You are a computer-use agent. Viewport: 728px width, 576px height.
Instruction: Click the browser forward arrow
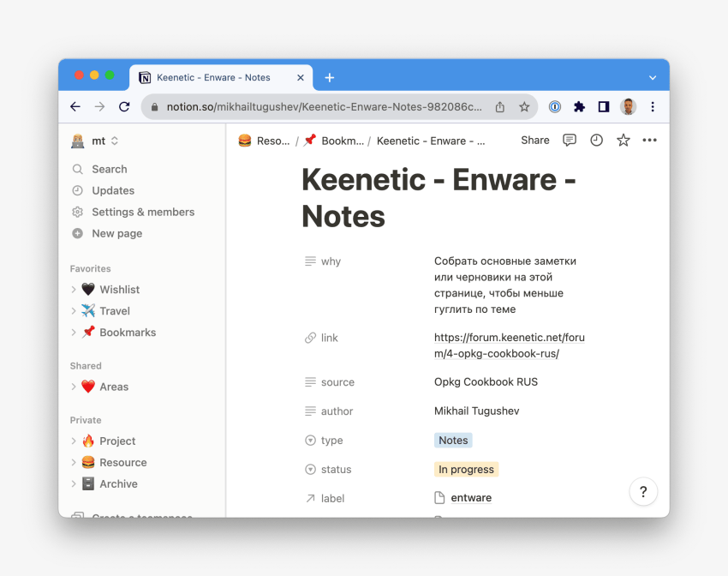click(99, 107)
